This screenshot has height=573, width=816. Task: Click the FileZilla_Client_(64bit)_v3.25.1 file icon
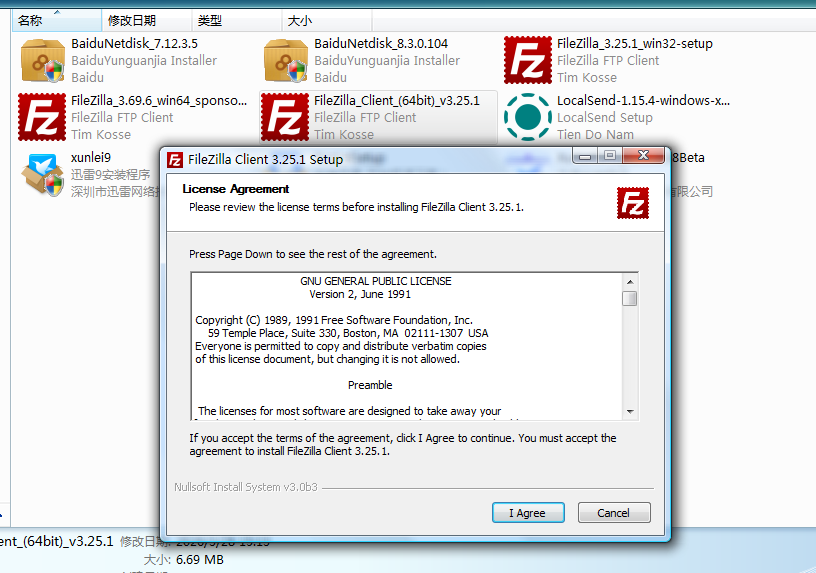(285, 117)
